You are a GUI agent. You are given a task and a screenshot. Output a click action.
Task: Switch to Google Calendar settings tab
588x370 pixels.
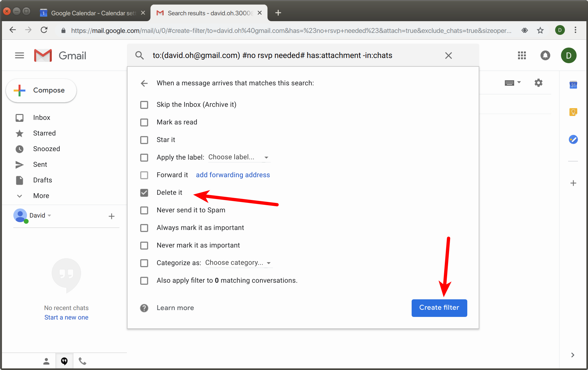tap(93, 13)
